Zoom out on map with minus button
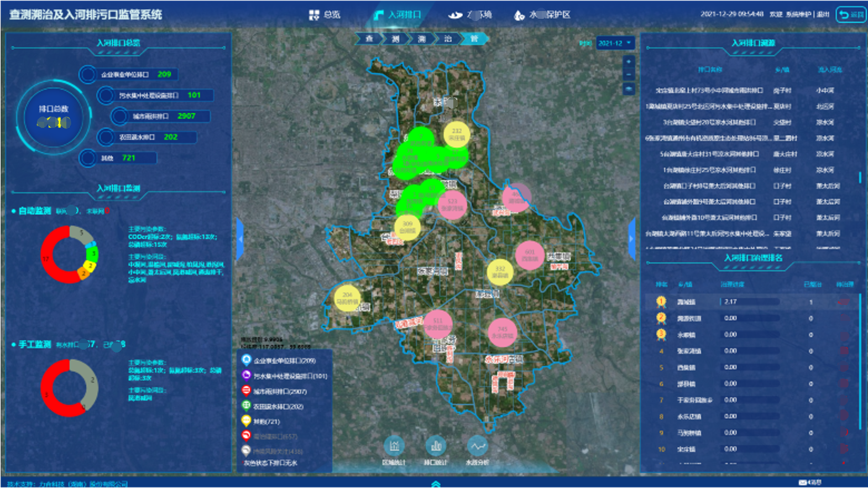 [629, 75]
